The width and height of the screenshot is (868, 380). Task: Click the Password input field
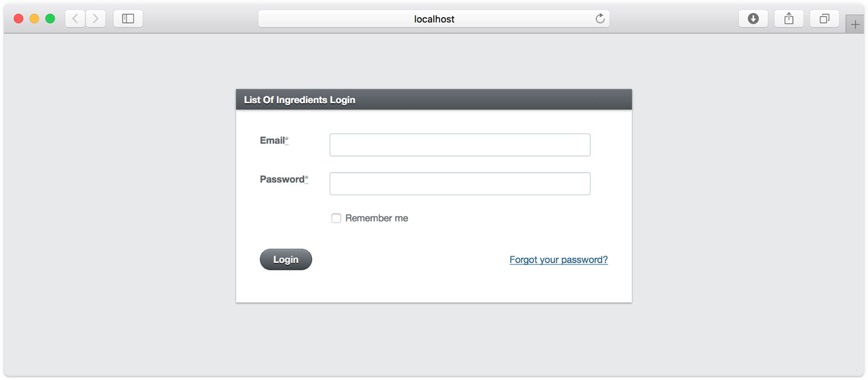pos(460,183)
